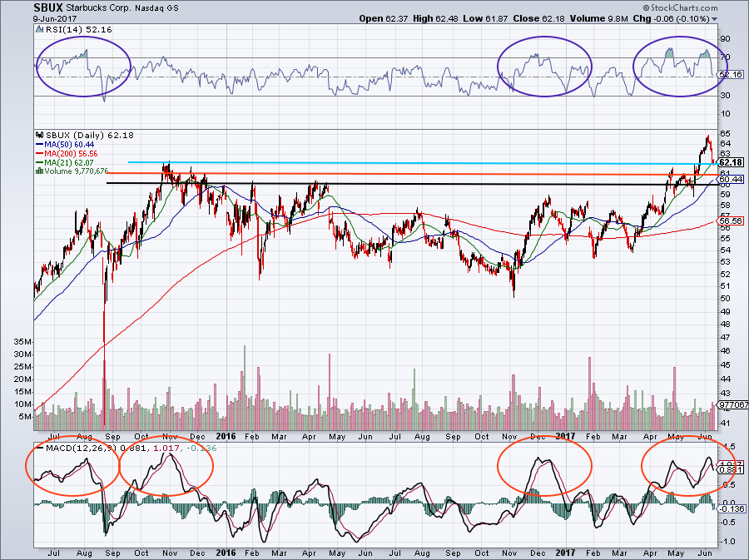Screen dimensions: 749x560
Task: Click the -0.136 histogram value tag on right axis
Action: point(732,509)
